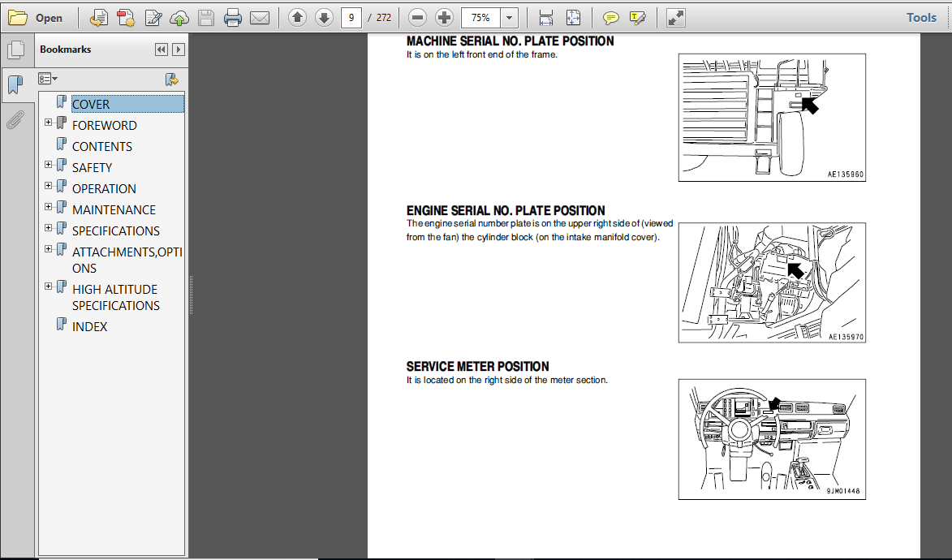Select the FOREWORD bookmark

pyautogui.click(x=105, y=126)
